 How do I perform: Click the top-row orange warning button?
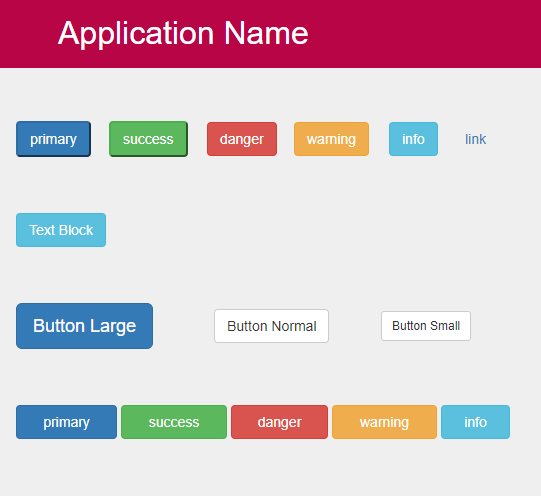point(331,139)
